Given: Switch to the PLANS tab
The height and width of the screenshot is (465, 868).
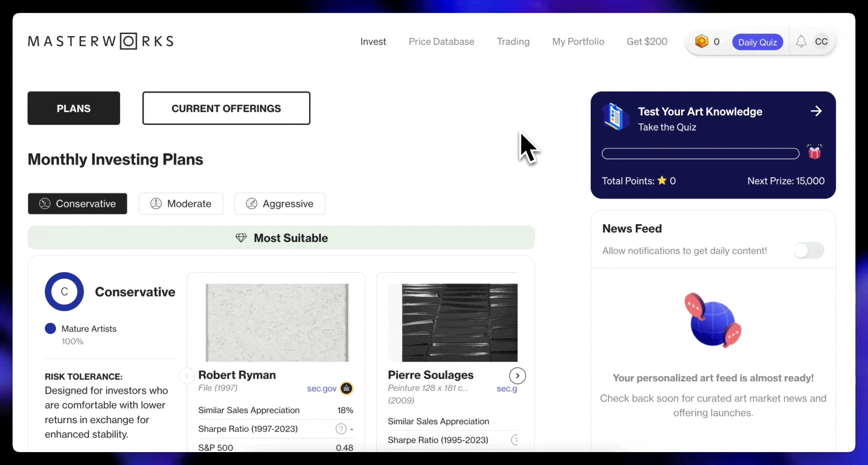Looking at the screenshot, I should [74, 108].
